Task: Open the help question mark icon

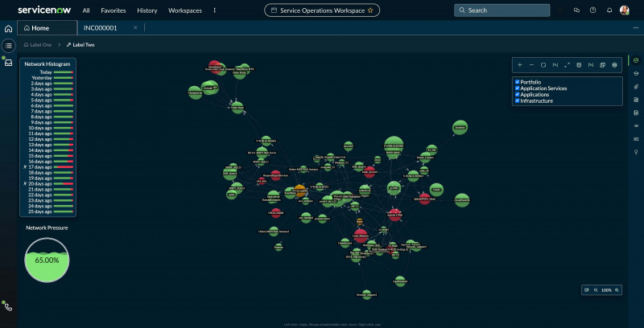Action: coord(592,10)
